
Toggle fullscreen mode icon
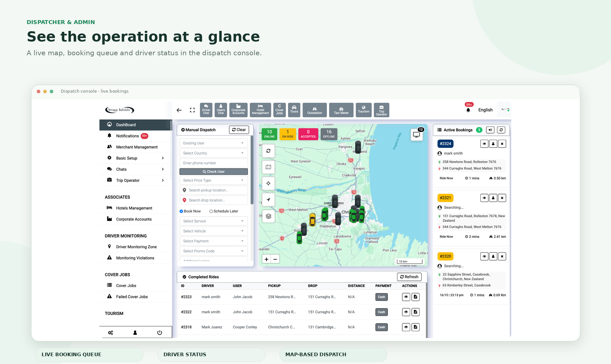click(192, 110)
